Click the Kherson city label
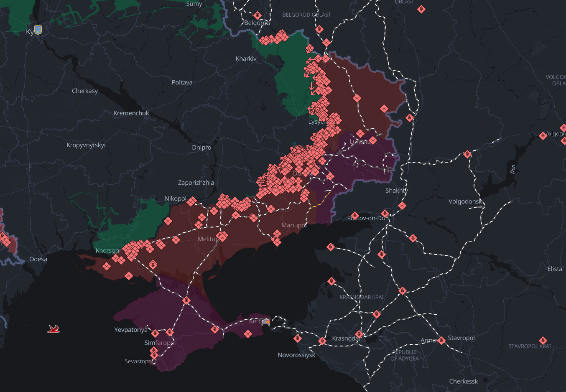This screenshot has width=566, height=392. [x=107, y=250]
